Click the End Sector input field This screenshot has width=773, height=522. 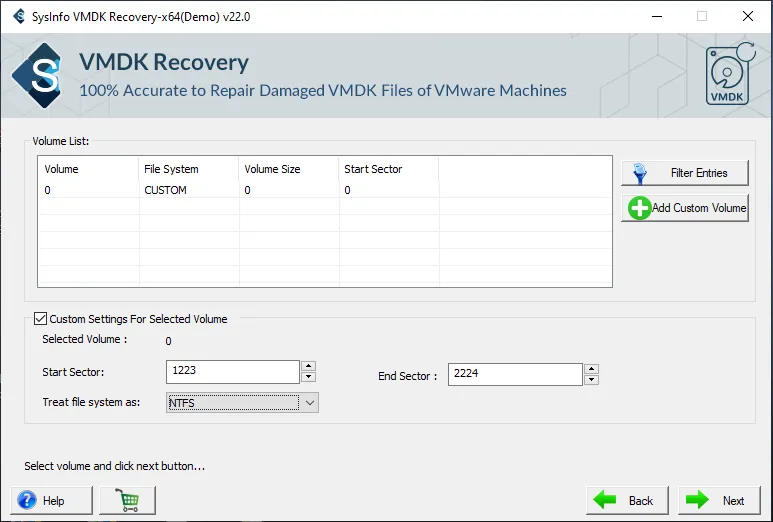515,374
